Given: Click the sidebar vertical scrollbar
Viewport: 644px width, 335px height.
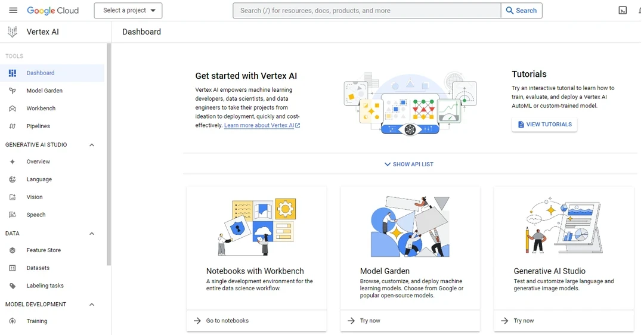Looking at the screenshot, I should tap(109, 155).
